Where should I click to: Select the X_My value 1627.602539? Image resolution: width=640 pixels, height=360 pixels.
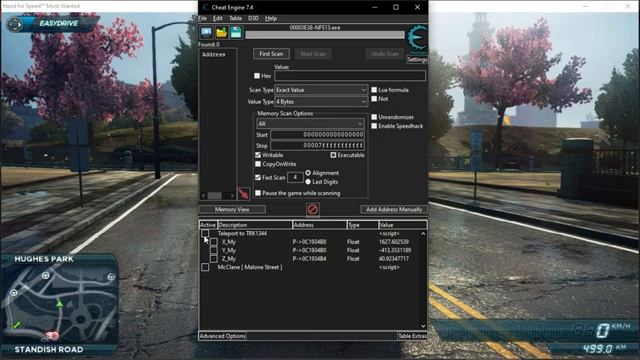pos(394,242)
